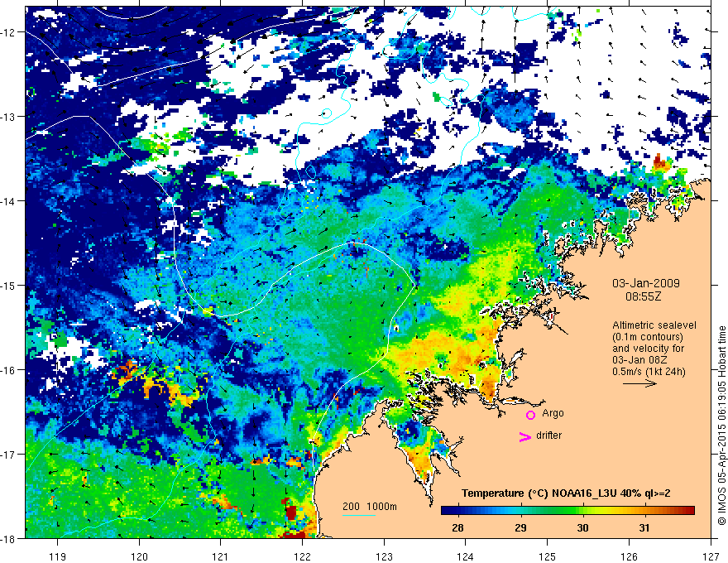Click the colorbar '28' tick label
Screen dimensions: 728x563
457,528
